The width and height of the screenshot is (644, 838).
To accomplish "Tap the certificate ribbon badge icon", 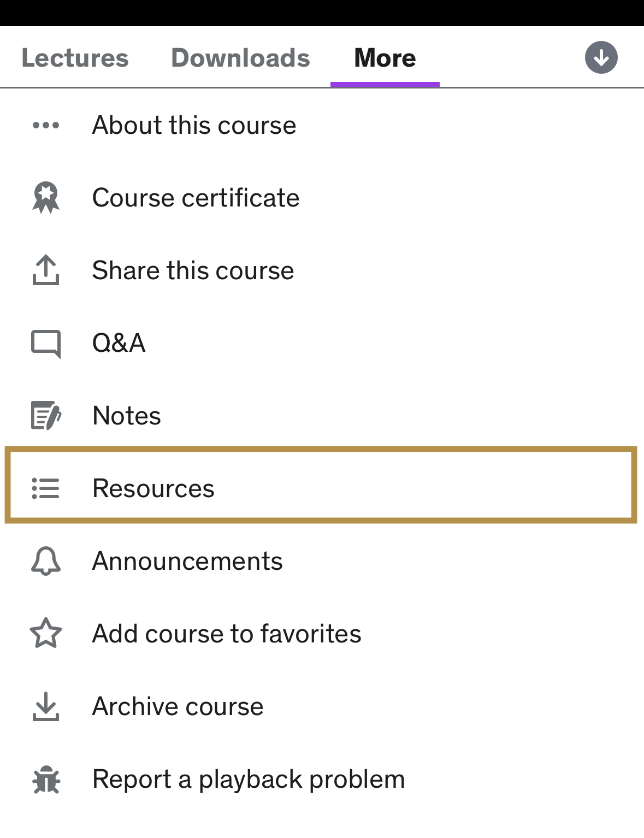I will 46,197.
